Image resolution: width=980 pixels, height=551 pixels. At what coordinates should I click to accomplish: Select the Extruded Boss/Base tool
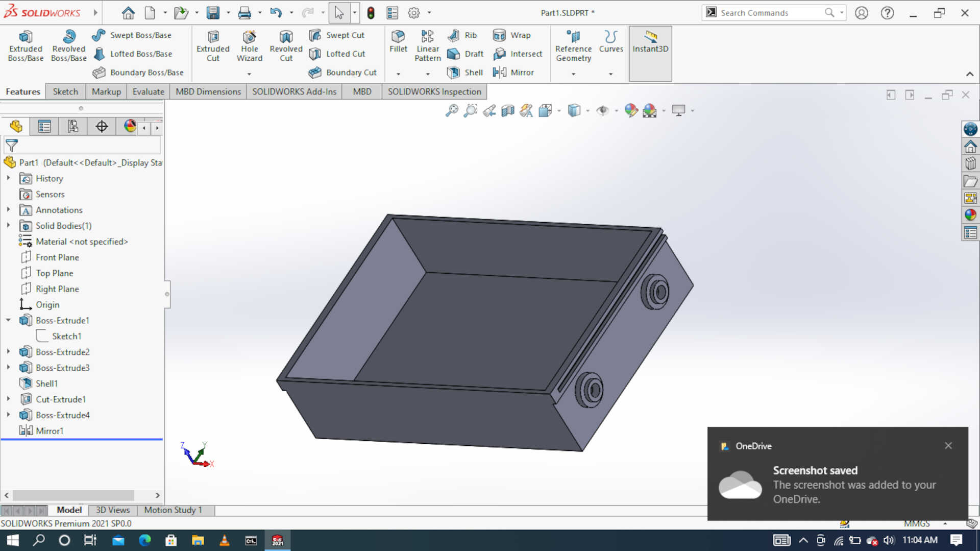coord(26,45)
